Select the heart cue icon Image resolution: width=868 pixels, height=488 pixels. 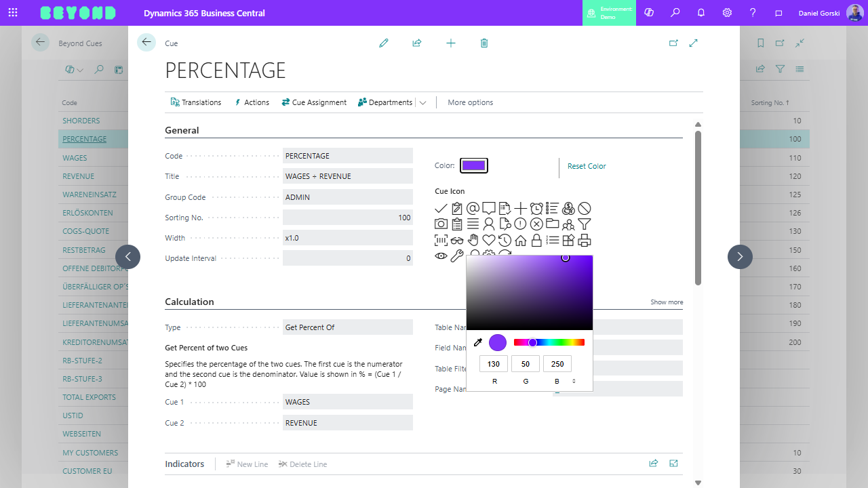pyautogui.click(x=489, y=240)
